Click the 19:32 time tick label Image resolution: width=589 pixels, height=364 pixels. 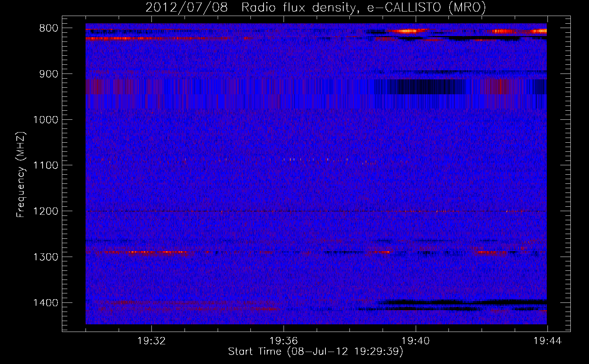pyautogui.click(x=151, y=341)
